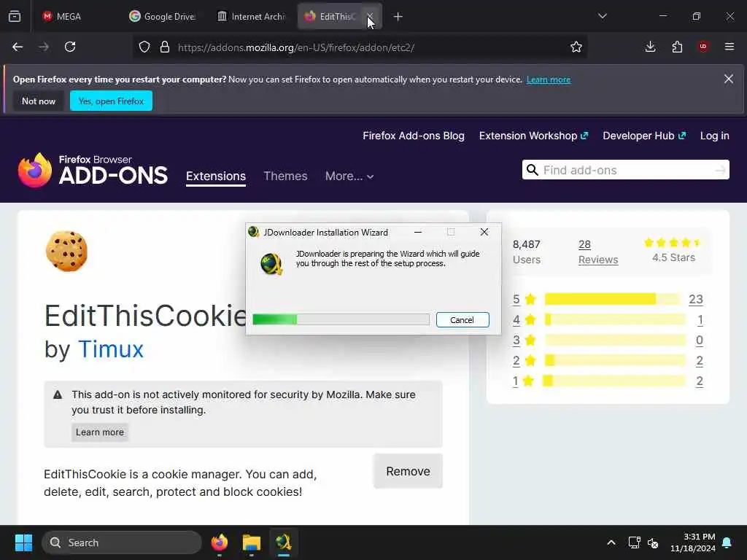Click Learn more under security warning
The image size is (747, 560).
(x=99, y=432)
